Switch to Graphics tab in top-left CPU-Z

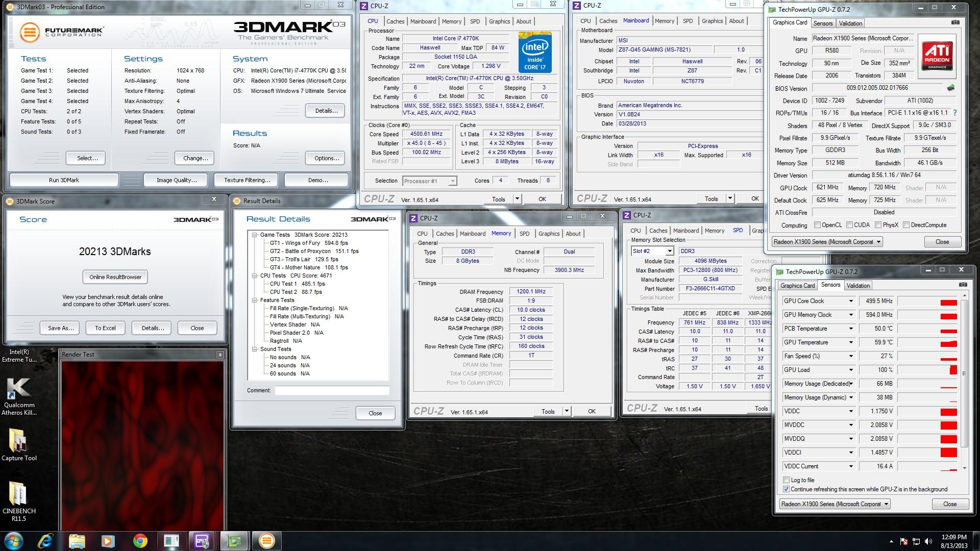499,21
